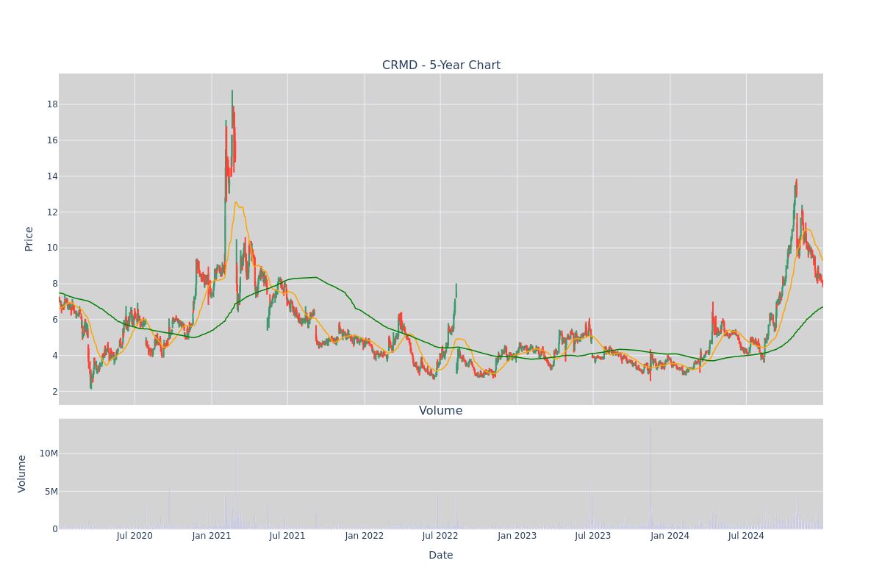Screen dimensions: 882x588
Task: Click the Volume subplot title
Action: [x=441, y=411]
